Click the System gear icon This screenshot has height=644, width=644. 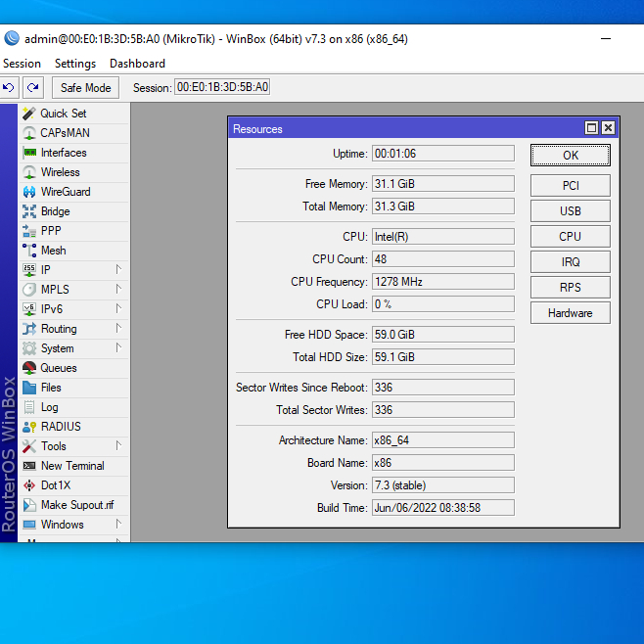tap(29, 348)
